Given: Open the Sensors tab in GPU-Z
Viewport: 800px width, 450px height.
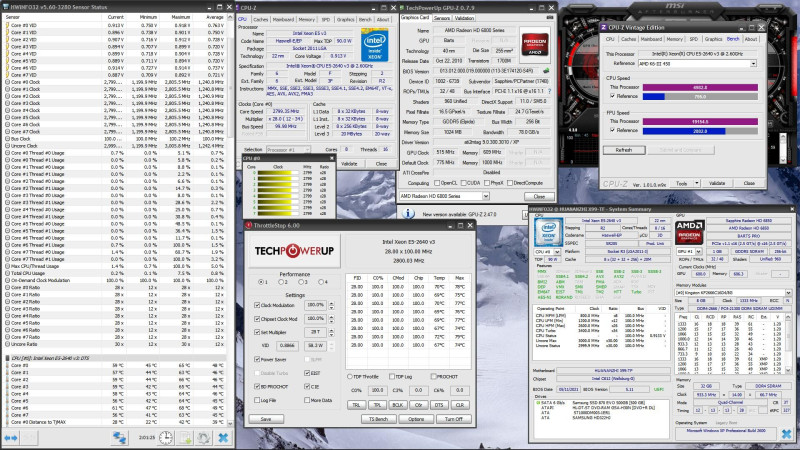Looking at the screenshot, I should tap(442, 18).
